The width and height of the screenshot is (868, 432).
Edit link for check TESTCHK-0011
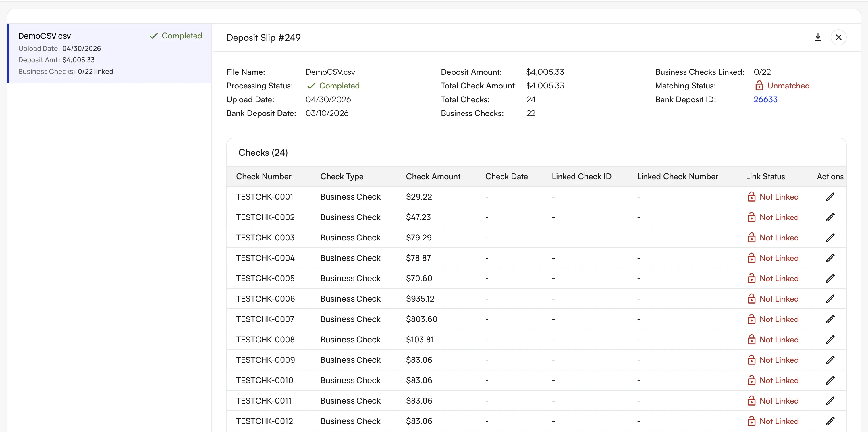830,401
